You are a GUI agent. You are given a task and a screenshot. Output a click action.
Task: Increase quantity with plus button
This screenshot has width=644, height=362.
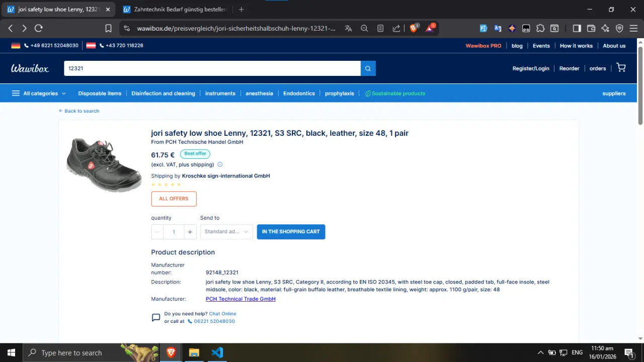(x=190, y=232)
